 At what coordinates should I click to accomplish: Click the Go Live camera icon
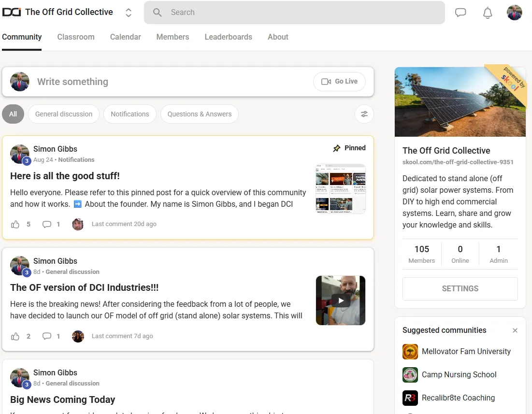[x=326, y=81]
